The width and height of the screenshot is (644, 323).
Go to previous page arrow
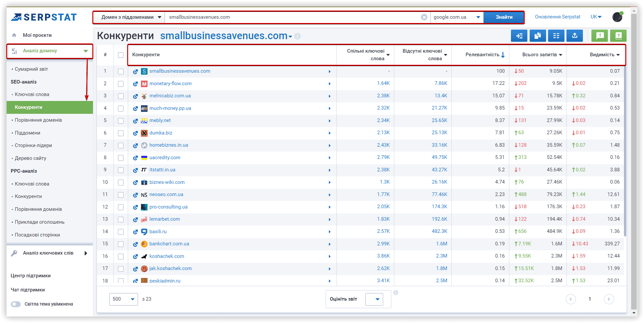571,299
